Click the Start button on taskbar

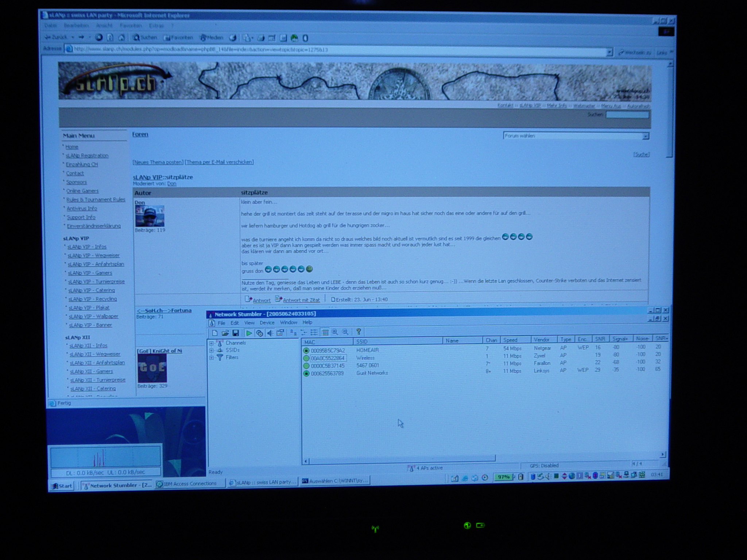(62, 486)
